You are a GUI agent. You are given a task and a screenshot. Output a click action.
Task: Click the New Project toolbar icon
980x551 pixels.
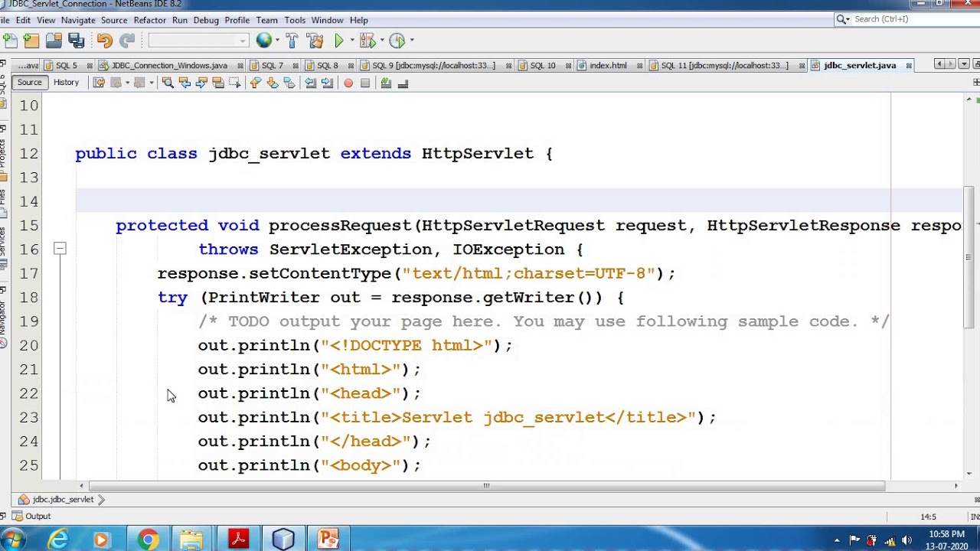pyautogui.click(x=31, y=40)
